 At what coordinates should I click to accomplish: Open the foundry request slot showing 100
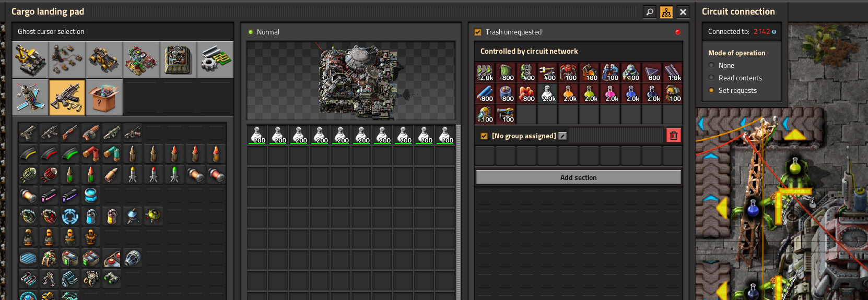(x=590, y=73)
